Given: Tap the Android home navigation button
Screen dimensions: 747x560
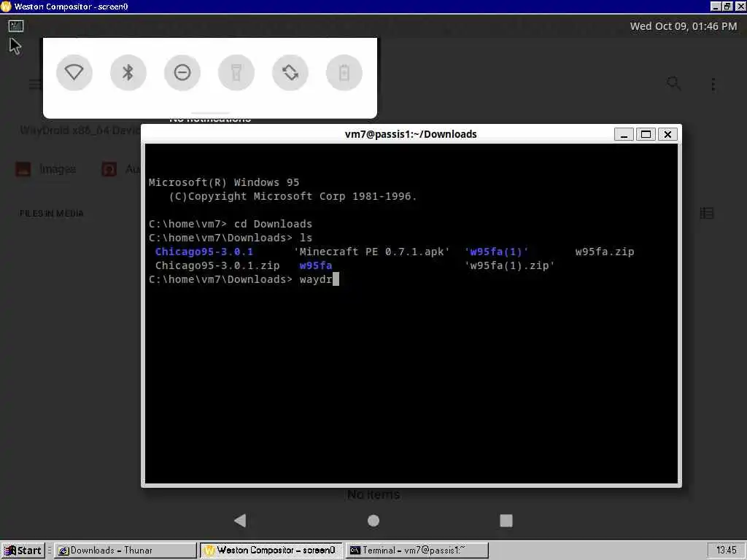Looking at the screenshot, I should (x=373, y=521).
